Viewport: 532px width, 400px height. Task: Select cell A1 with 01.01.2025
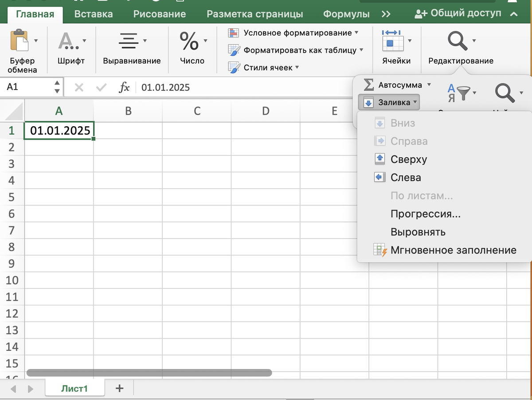click(59, 131)
